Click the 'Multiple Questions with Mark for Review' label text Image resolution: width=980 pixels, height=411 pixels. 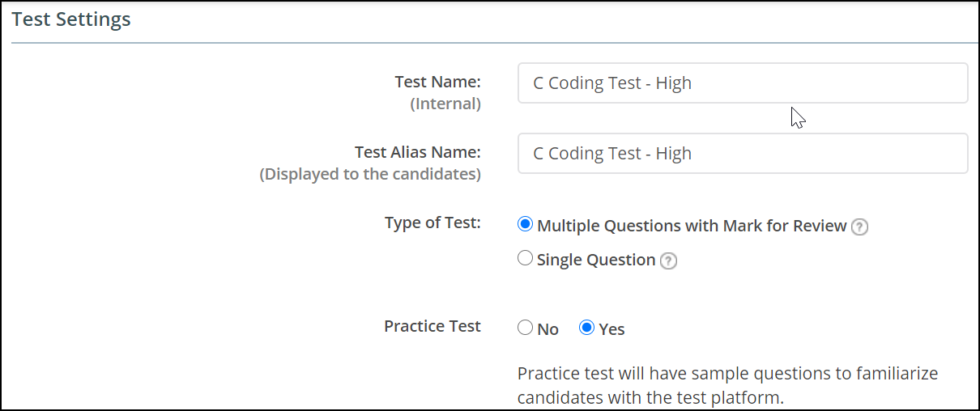tap(692, 227)
